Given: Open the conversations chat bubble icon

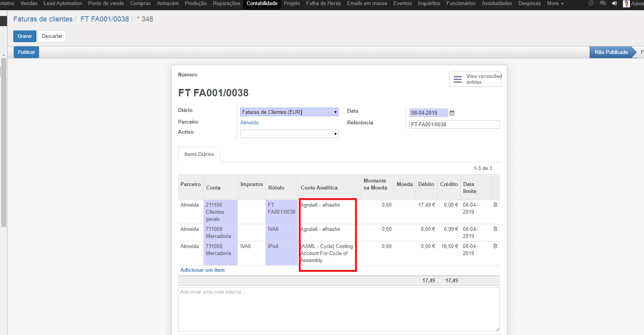Looking at the screenshot, I should pos(603,3).
